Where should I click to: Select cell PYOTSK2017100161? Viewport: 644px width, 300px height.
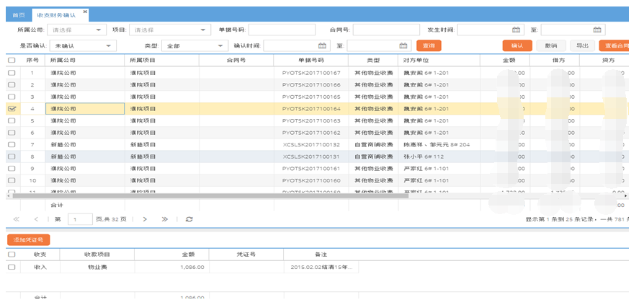pos(311,169)
